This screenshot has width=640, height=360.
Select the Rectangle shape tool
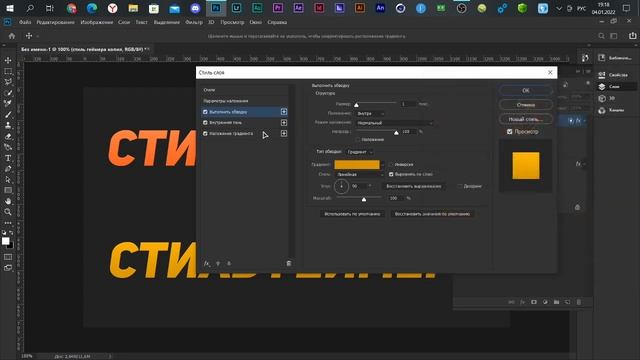tap(8, 190)
